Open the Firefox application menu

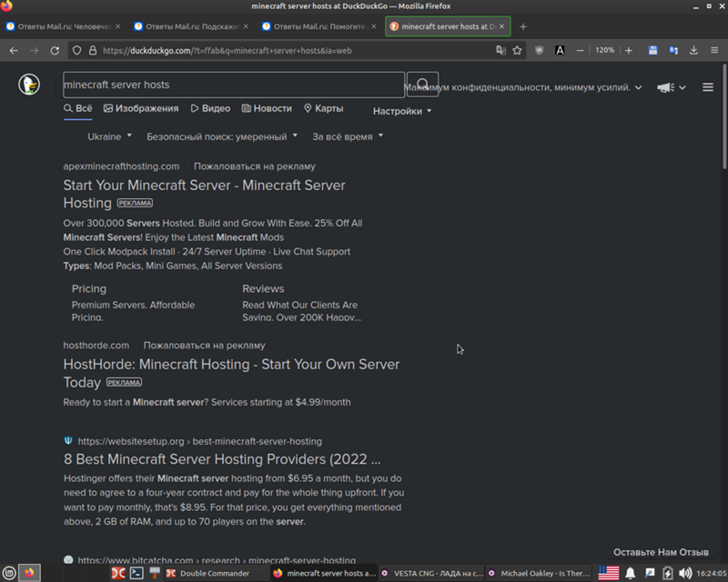(x=715, y=51)
